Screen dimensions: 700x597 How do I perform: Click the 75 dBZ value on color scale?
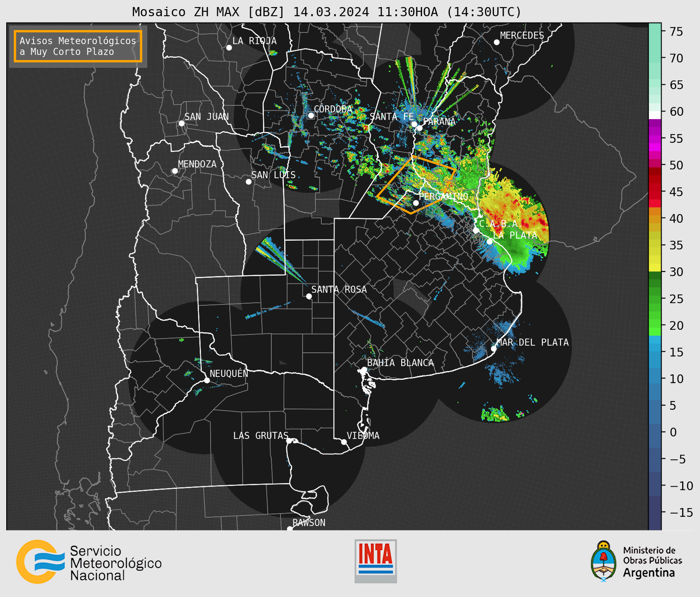[676, 32]
